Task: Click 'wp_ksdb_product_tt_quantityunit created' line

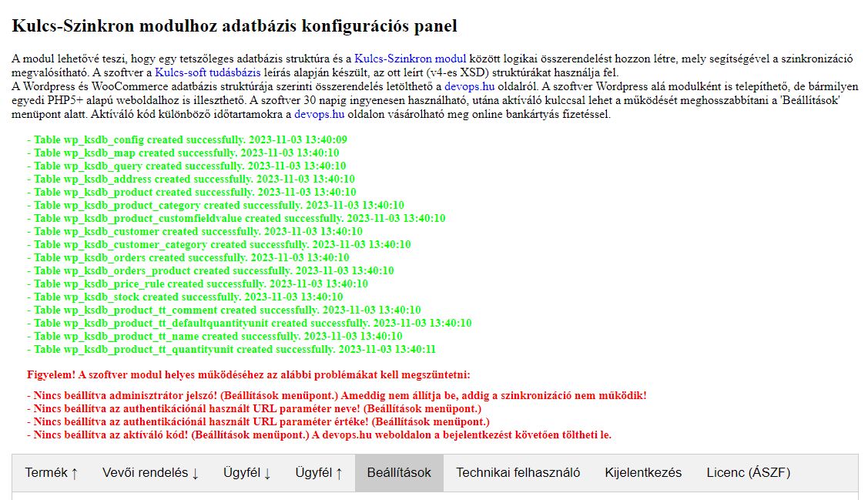Action: pos(231,350)
